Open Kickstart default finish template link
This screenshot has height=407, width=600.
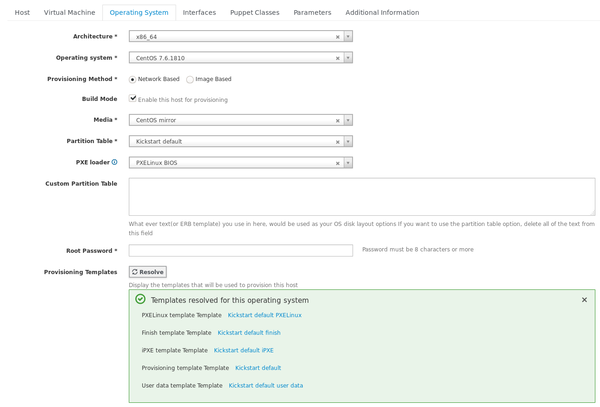[249, 333]
